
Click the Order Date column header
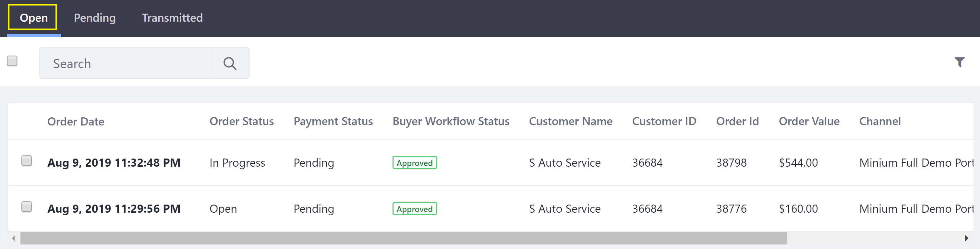point(76,122)
